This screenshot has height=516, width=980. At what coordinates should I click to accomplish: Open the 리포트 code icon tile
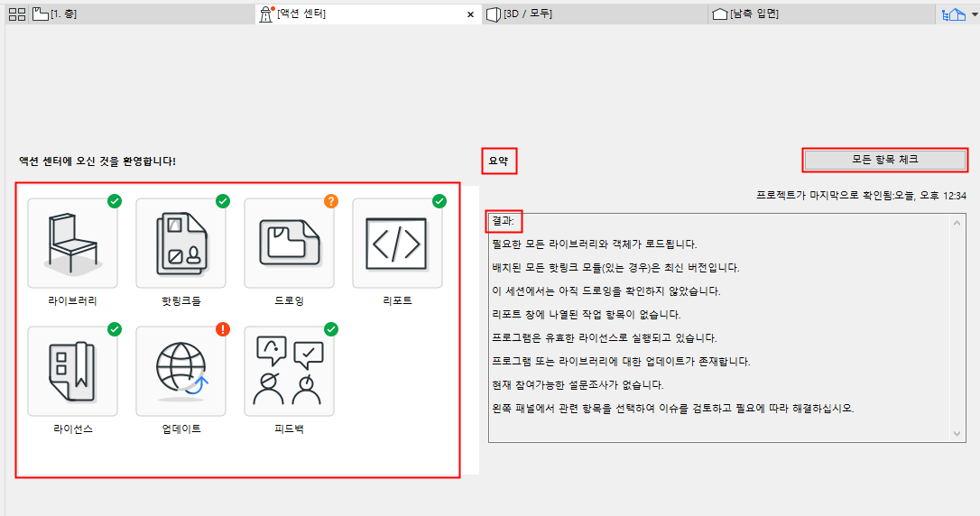point(397,243)
